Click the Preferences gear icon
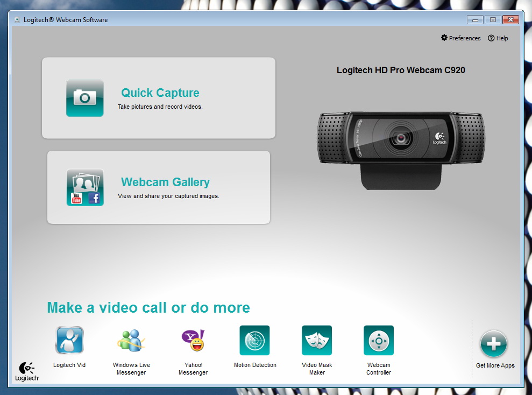Viewport: 532px width, 395px height. point(444,38)
